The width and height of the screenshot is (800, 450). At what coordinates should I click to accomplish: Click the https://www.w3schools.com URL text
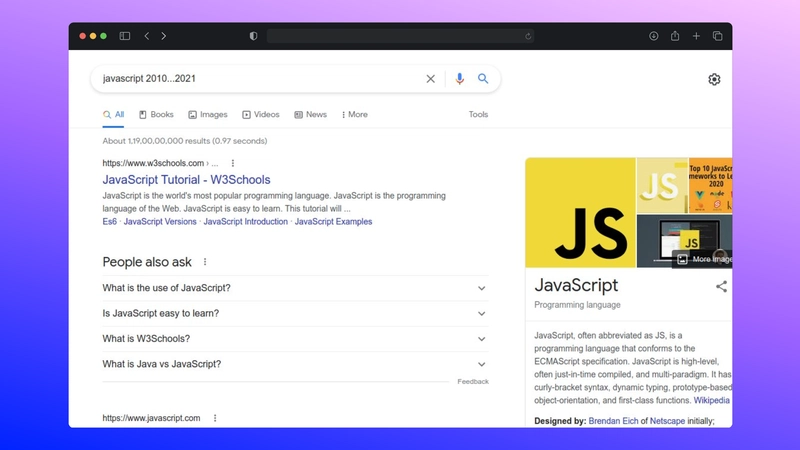click(153, 163)
